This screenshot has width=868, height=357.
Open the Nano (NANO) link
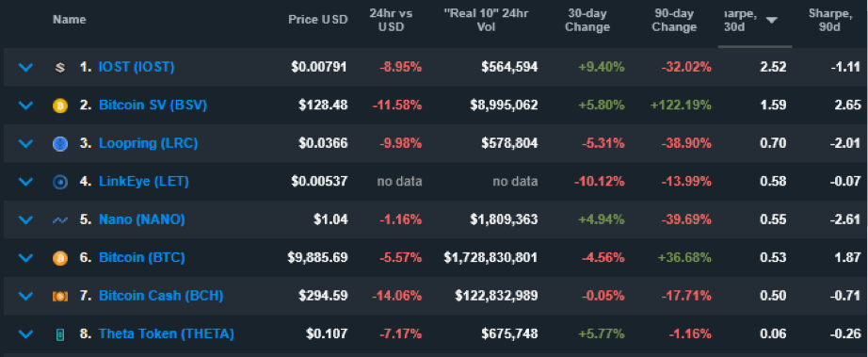coord(142,219)
